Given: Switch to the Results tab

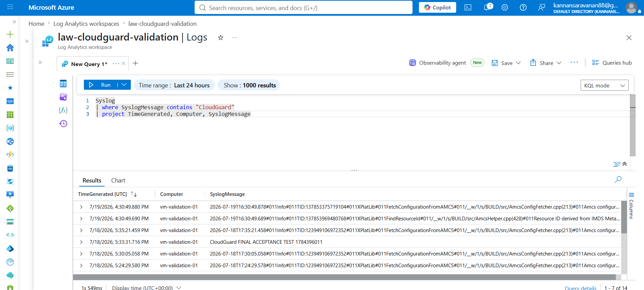Looking at the screenshot, I should pos(92,180).
